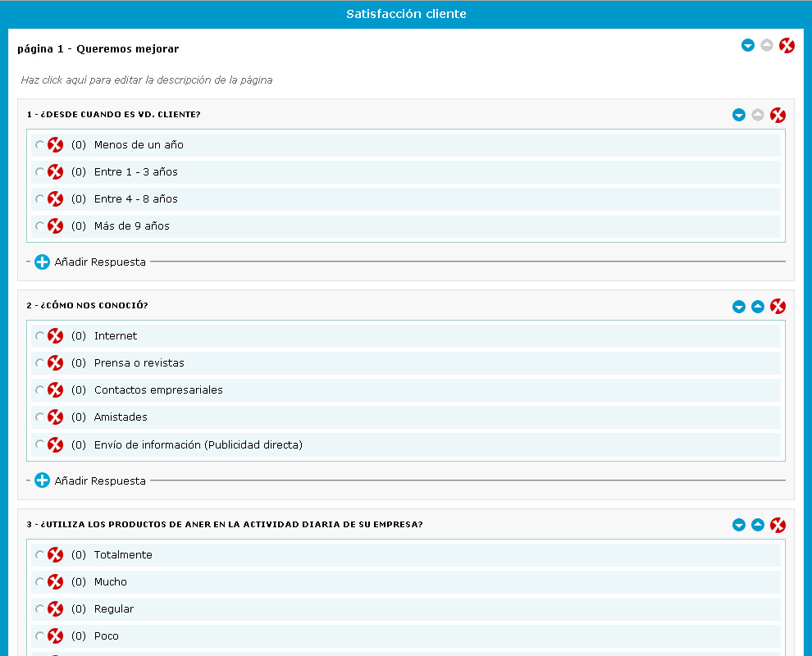The height and width of the screenshot is (656, 812).
Task: Edit answer text 'Regular'
Action: pyautogui.click(x=114, y=609)
